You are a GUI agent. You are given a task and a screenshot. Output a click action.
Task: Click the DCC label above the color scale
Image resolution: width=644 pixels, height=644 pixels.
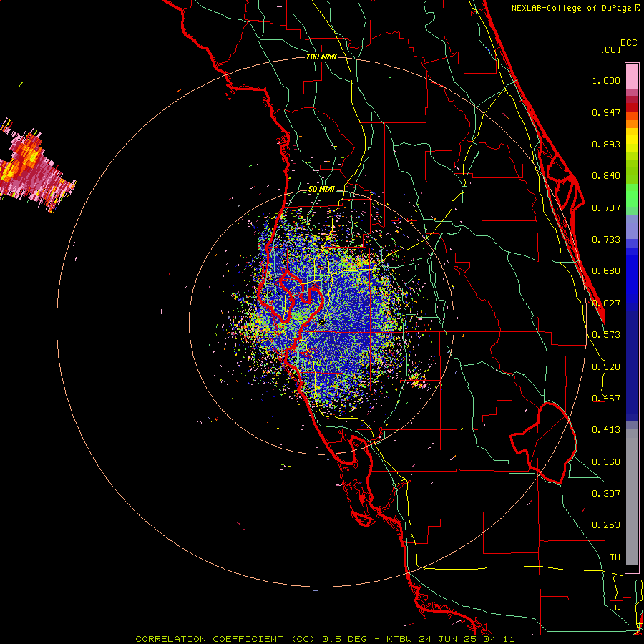(628, 43)
